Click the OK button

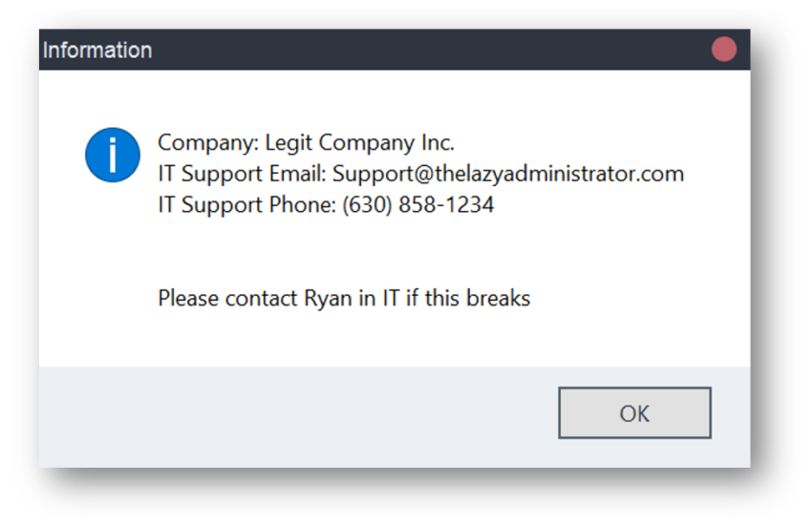click(634, 412)
